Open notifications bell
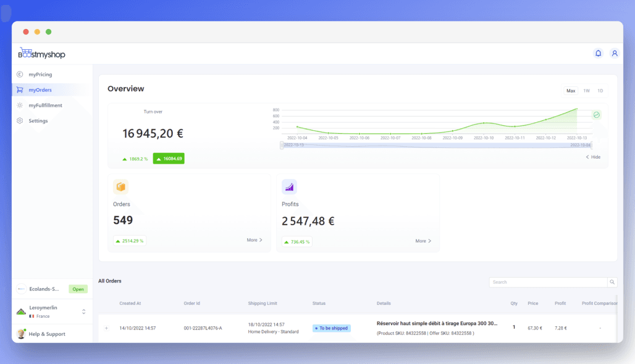 [598, 54]
